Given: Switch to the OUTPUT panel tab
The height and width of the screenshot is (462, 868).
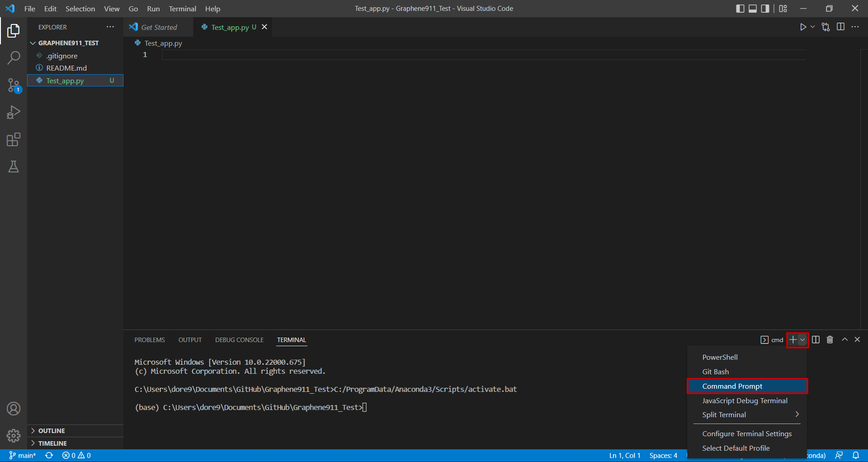Looking at the screenshot, I should [x=190, y=340].
